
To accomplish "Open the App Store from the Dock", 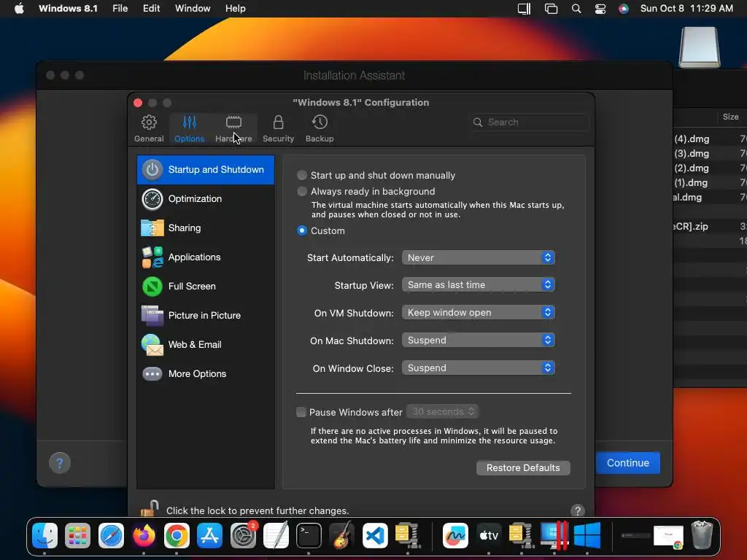I will tap(209, 536).
